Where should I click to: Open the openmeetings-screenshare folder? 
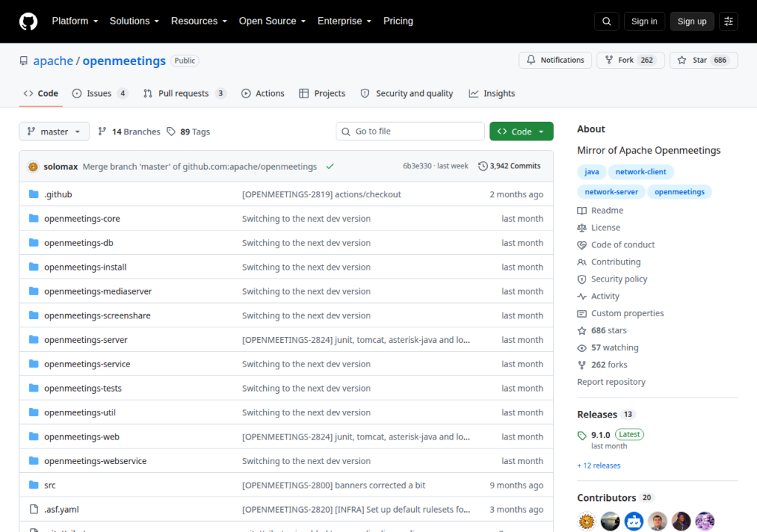98,316
